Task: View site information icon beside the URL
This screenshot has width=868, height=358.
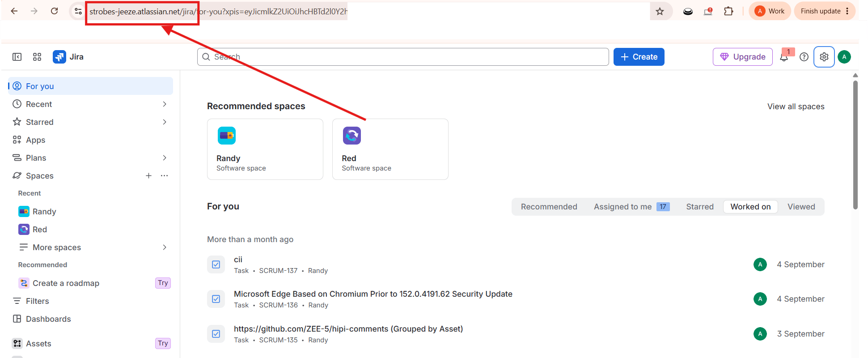Action: pos(78,11)
